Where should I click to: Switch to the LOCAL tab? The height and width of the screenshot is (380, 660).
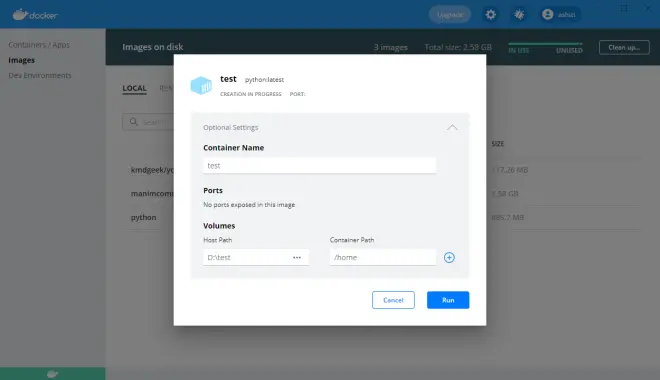tap(134, 88)
